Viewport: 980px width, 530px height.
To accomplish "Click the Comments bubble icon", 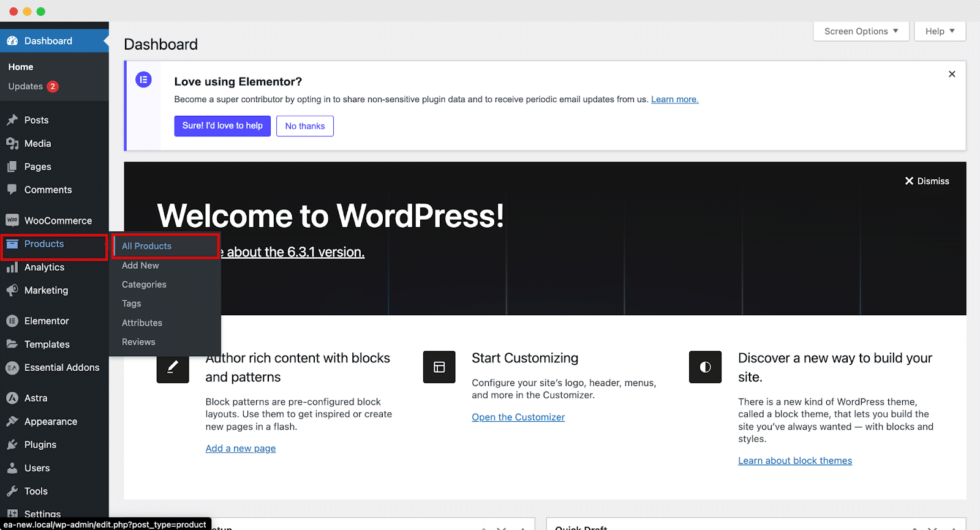I will coord(12,190).
